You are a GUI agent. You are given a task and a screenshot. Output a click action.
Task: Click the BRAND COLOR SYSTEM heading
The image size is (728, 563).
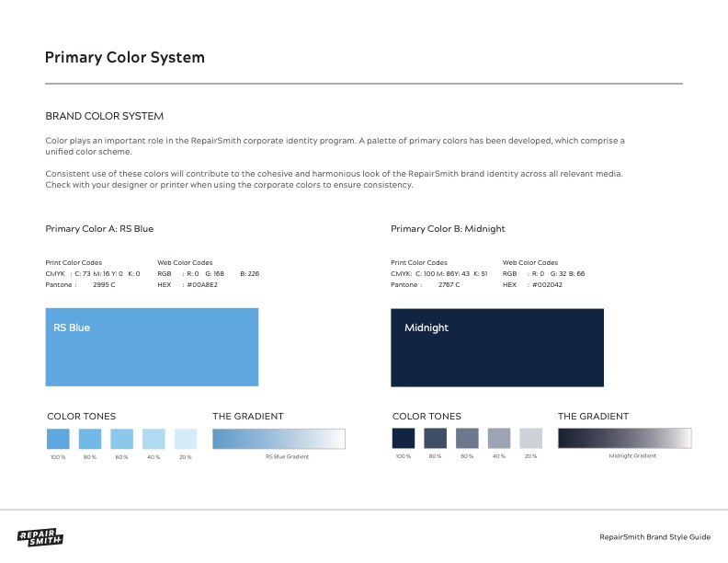click(x=104, y=117)
